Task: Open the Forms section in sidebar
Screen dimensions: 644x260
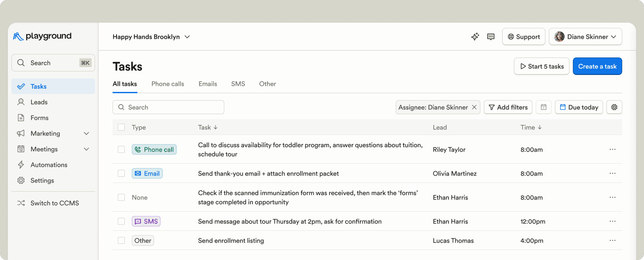Action: (x=39, y=118)
